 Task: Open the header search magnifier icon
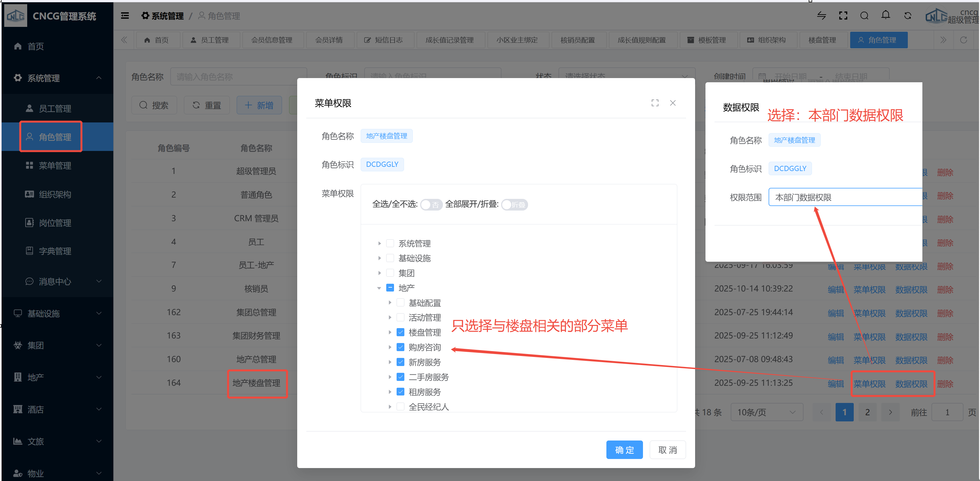864,16
